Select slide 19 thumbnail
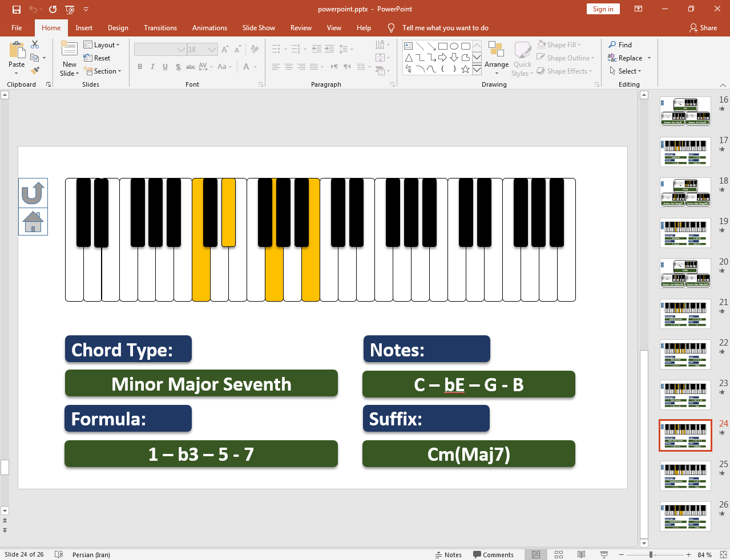730x560 pixels. (685, 233)
